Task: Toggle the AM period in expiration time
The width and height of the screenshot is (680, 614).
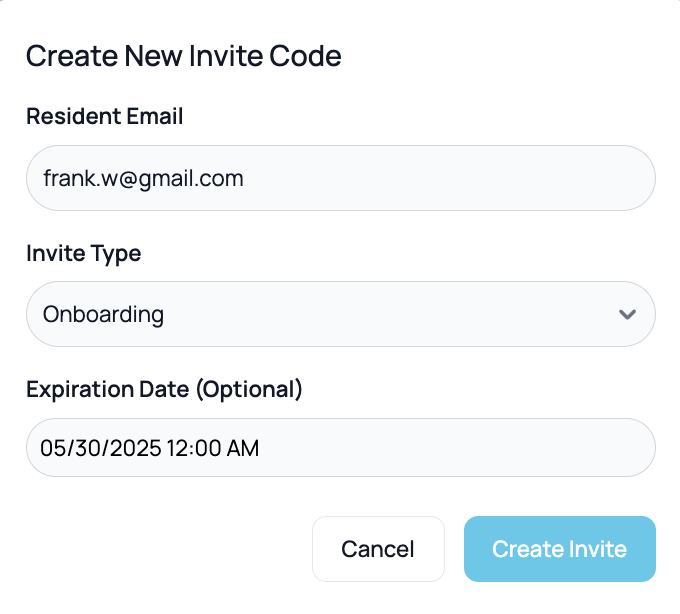Action: pos(243,448)
